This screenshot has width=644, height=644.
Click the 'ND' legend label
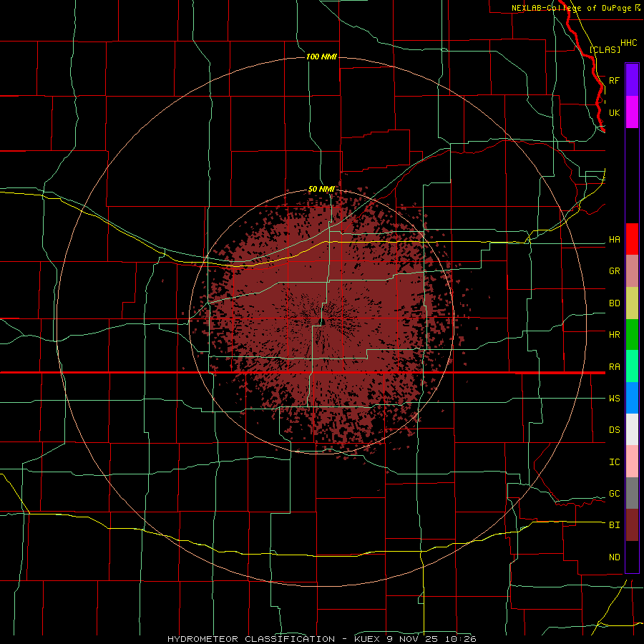point(614,557)
